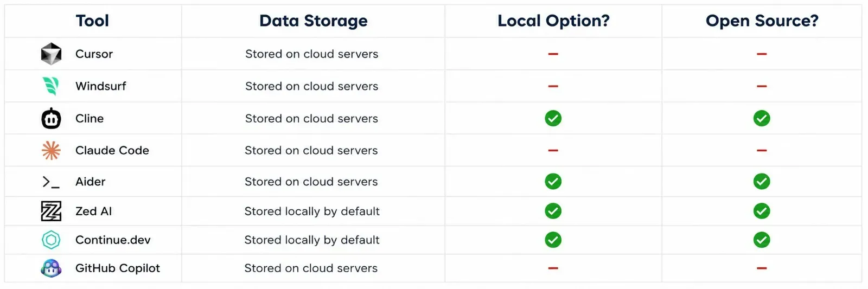868x289 pixels.
Task: Click the "Continue.dev" tool name
Action: 113,240
